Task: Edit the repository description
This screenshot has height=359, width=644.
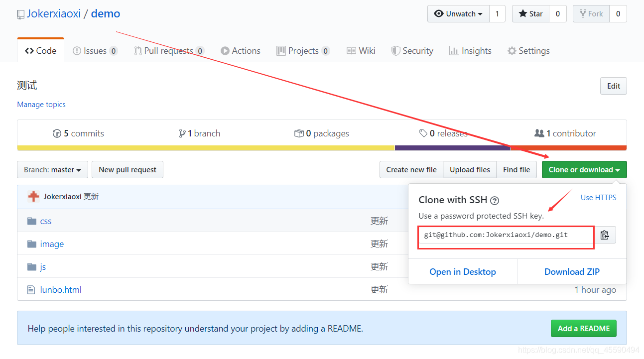Action: tap(614, 86)
